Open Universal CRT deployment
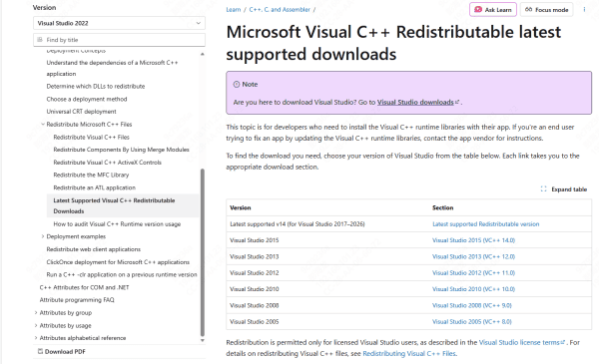 pyautogui.click(x=82, y=112)
